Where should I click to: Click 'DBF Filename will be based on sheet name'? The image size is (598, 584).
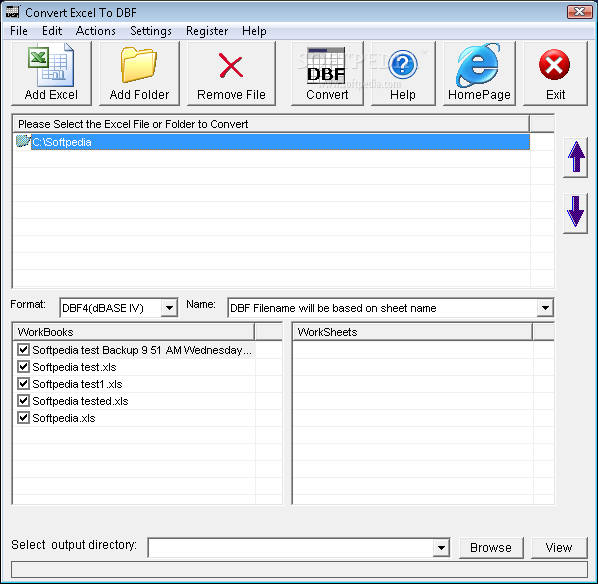pyautogui.click(x=333, y=308)
